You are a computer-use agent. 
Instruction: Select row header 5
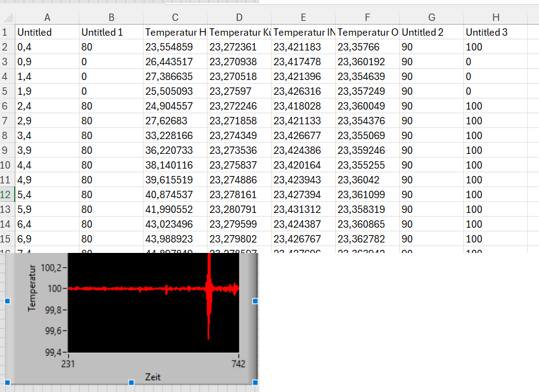point(7,91)
